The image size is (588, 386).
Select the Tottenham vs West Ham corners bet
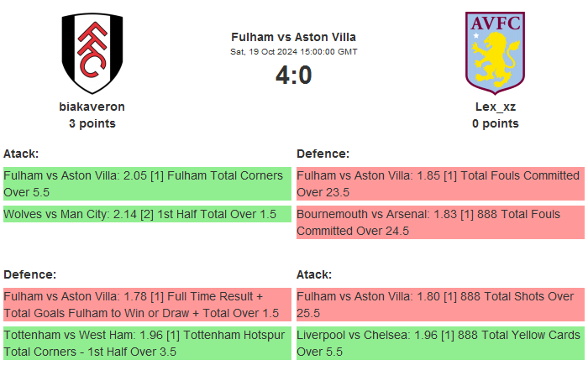click(x=147, y=342)
